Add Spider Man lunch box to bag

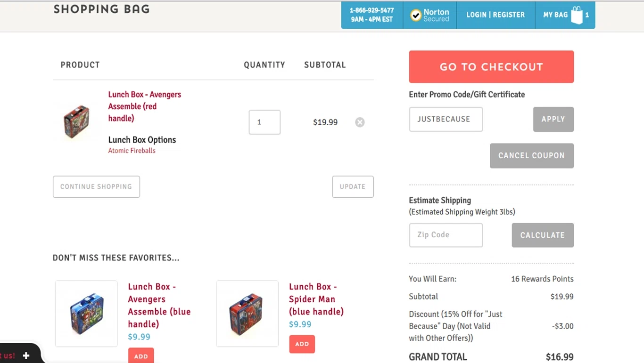(302, 344)
